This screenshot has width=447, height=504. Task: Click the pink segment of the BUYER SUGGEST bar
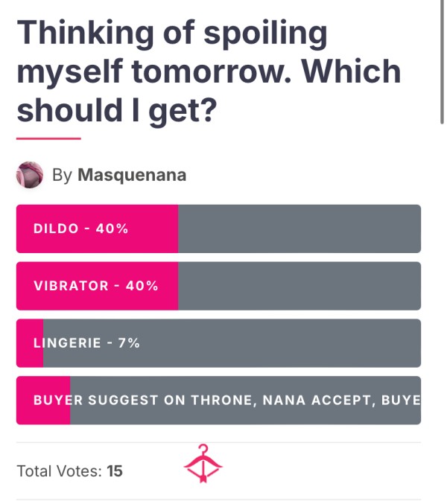(x=43, y=401)
